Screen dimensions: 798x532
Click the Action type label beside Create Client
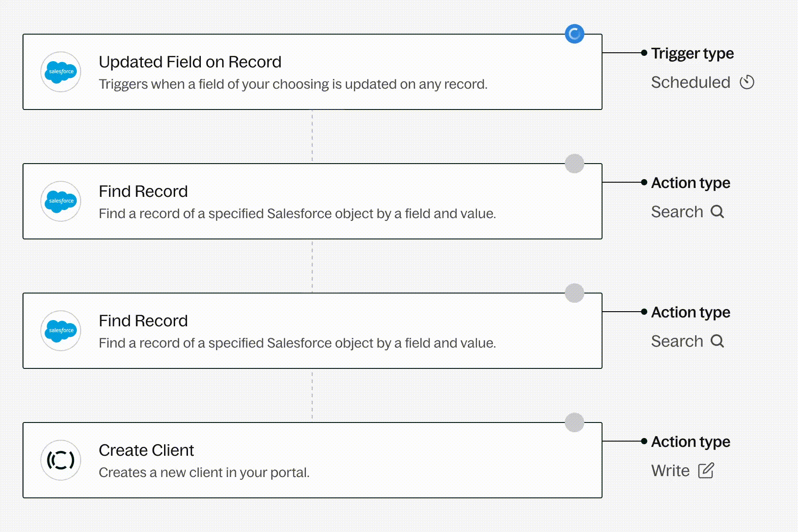691,442
